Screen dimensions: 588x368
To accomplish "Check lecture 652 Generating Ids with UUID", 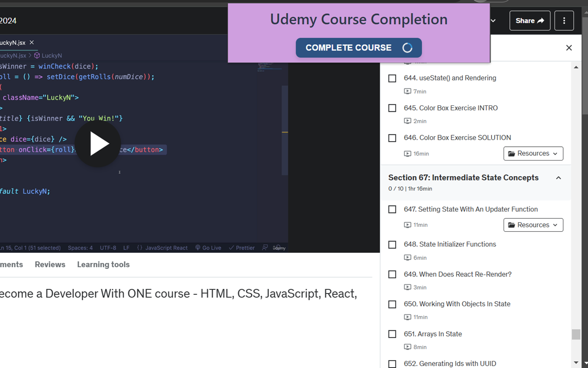I will point(392,364).
